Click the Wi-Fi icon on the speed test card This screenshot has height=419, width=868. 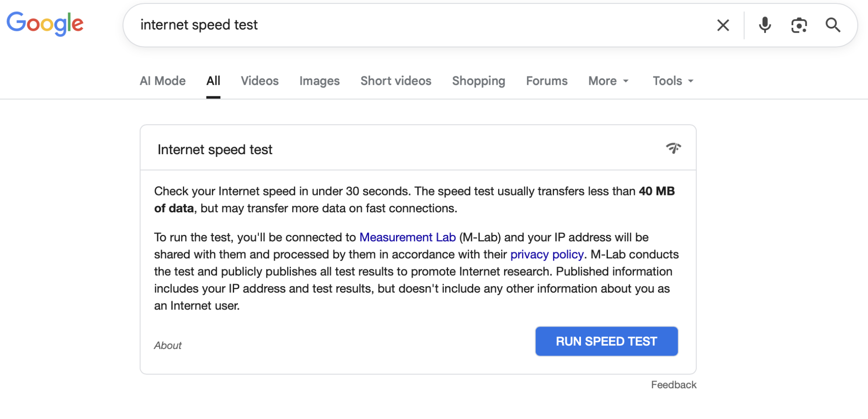point(673,148)
